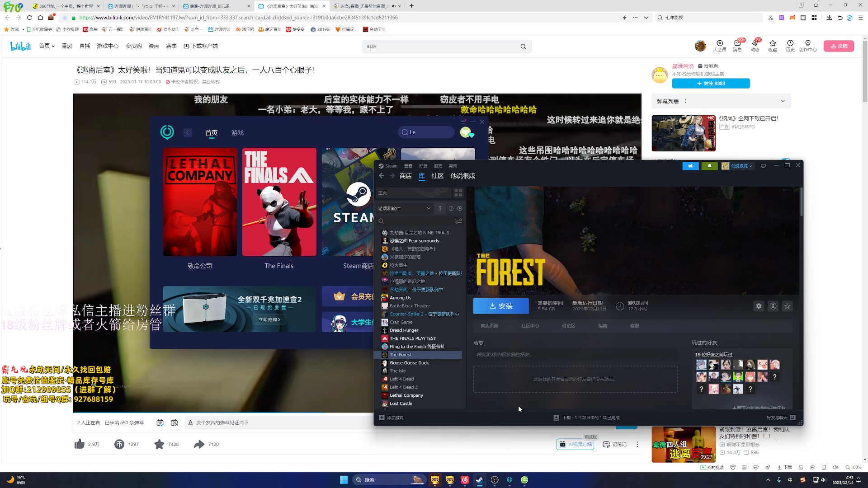
Task: Install The Forest with the 安装 button
Action: pos(501,306)
